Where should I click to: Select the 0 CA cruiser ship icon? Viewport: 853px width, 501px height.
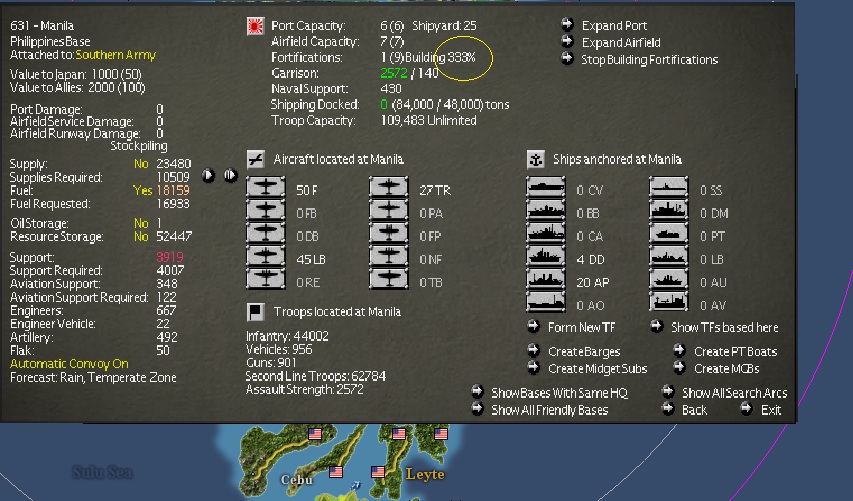tap(546, 233)
